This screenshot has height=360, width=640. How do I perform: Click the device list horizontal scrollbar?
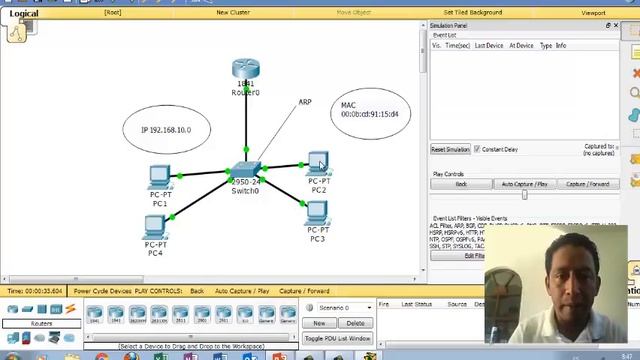[191, 337]
